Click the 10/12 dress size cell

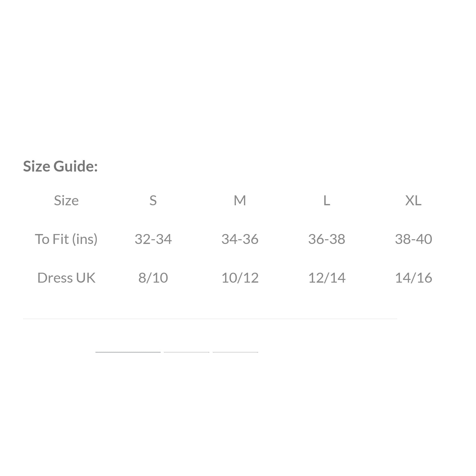240,278
